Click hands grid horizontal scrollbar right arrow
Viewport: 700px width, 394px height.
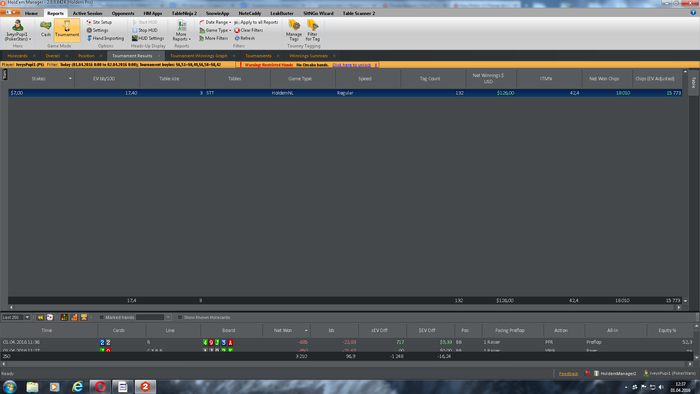click(x=690, y=364)
